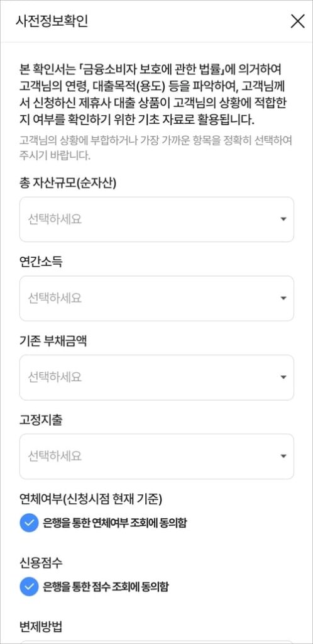Click the arrow icon in 연간소득 field
Image resolution: width=313 pixels, height=644 pixels.
(283, 298)
